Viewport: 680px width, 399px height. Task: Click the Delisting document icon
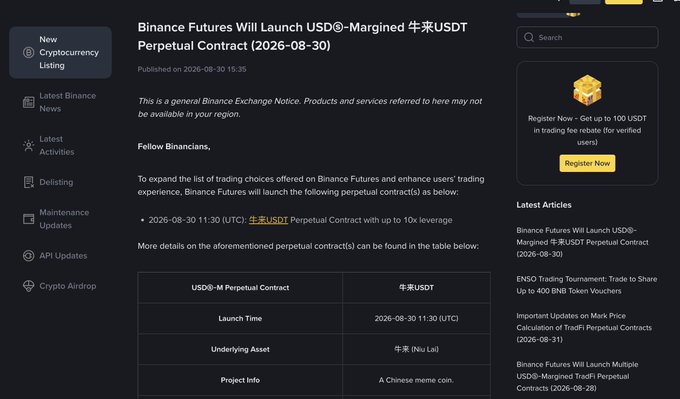(x=29, y=182)
